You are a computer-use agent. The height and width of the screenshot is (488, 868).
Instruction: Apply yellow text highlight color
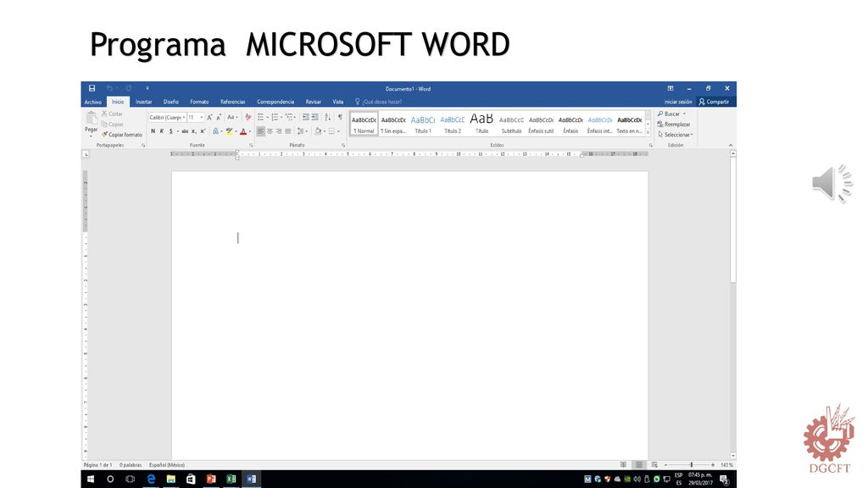[229, 131]
